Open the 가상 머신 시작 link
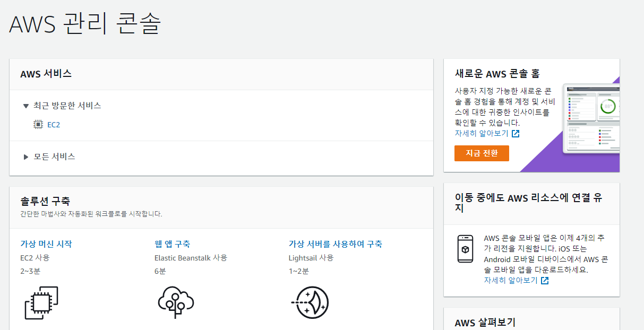Image resolution: width=644 pixels, height=330 pixels. pos(46,244)
